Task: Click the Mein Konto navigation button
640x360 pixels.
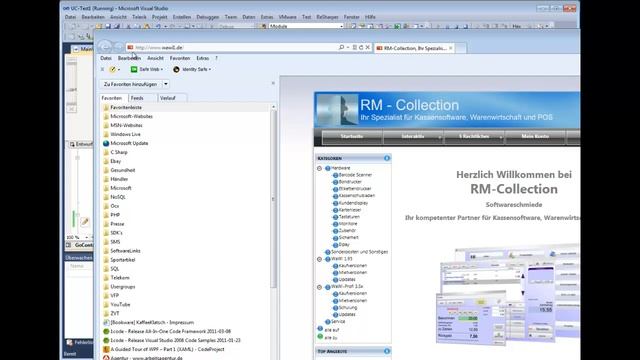Action: tap(535, 137)
